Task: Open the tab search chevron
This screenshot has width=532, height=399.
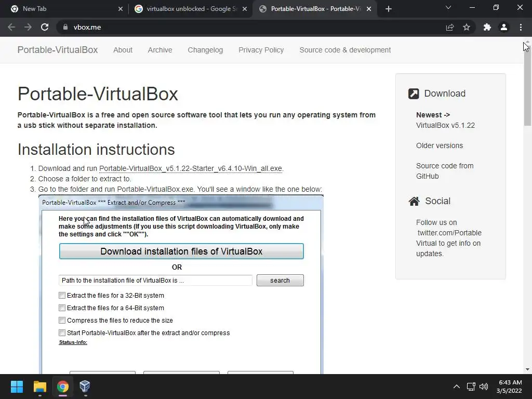Action: coord(448,7)
